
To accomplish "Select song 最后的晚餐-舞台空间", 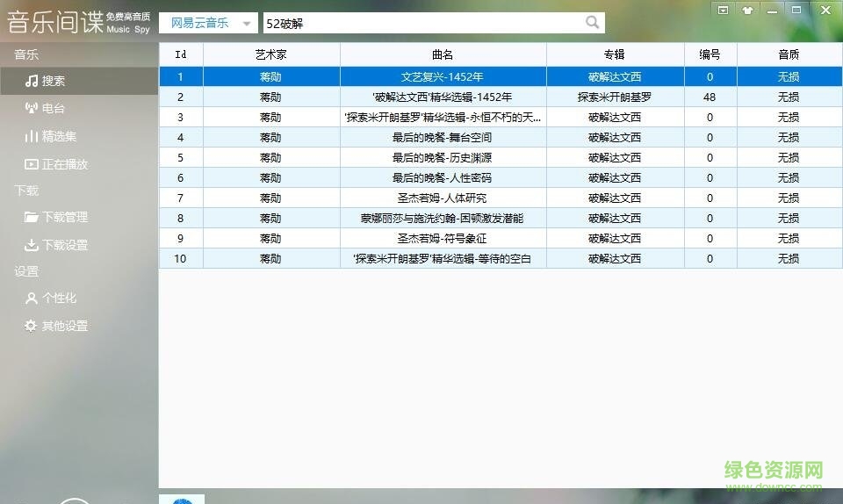I will [x=442, y=138].
